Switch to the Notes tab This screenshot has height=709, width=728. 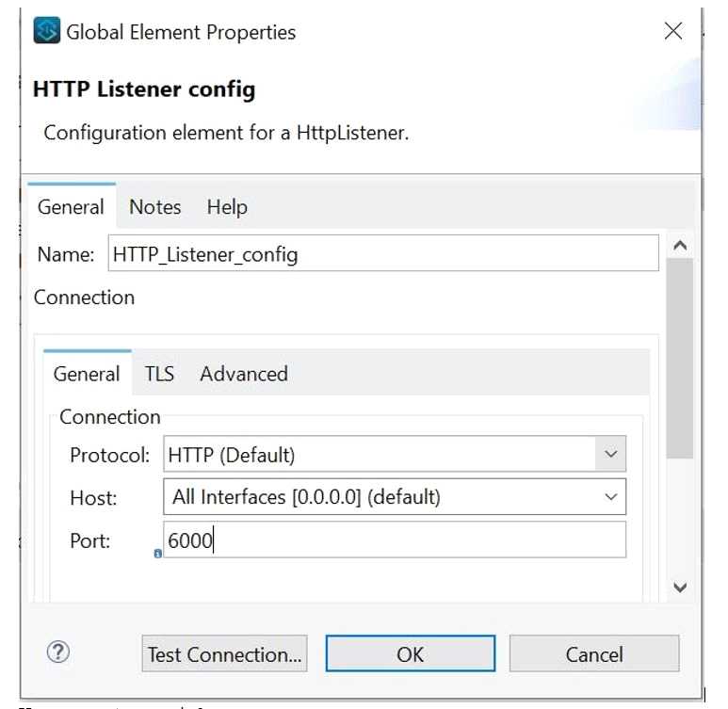(x=155, y=207)
